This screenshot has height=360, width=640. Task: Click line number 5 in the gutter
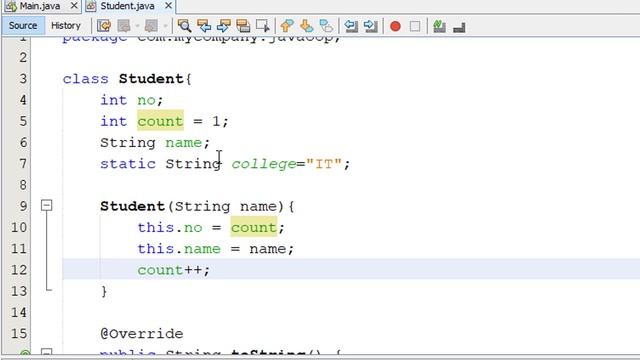point(23,121)
